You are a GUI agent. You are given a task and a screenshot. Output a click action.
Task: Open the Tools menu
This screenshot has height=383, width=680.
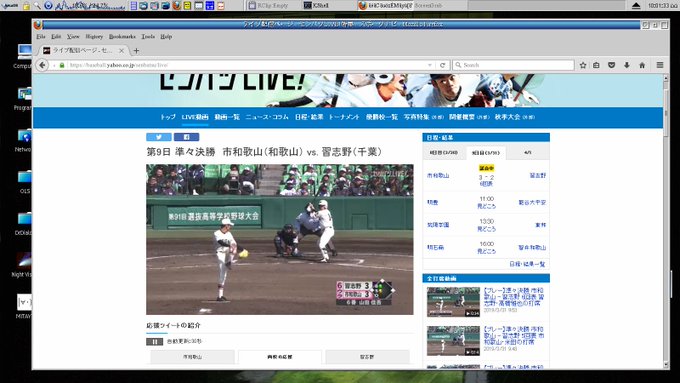pos(148,37)
